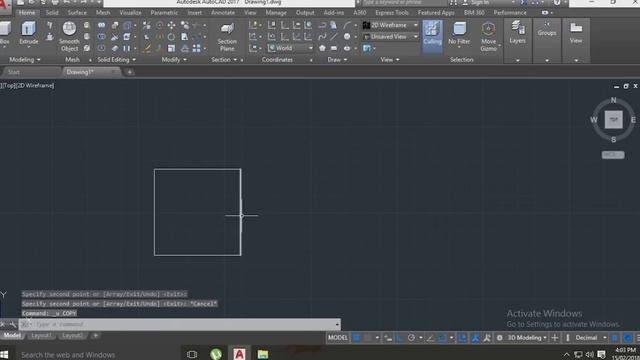Add a new drawing tab with plus
This screenshot has height=360, width=640.
tap(130, 72)
